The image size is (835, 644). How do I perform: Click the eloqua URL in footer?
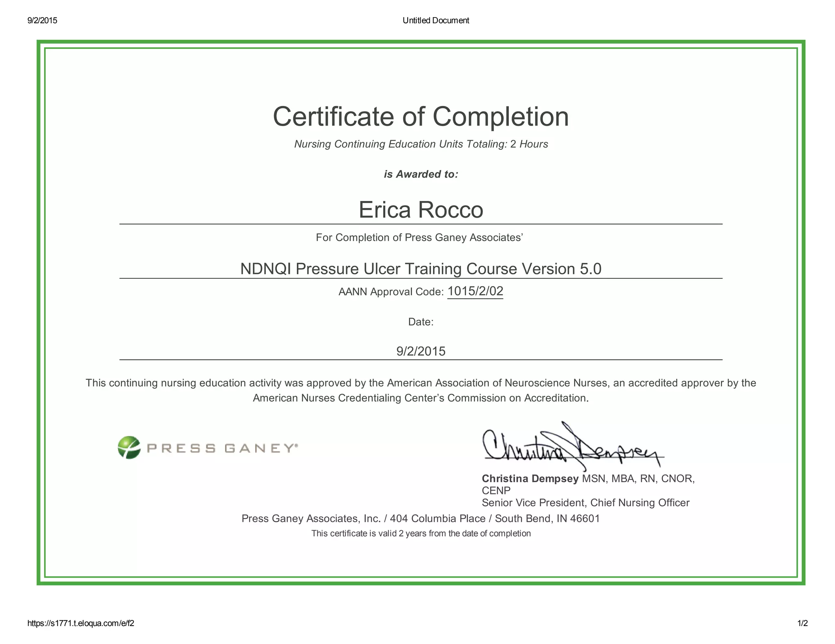81,623
